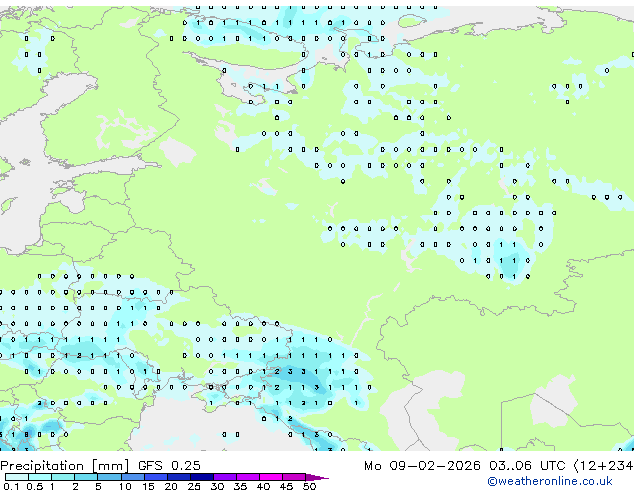Select the '03..06 UTC' time label
The width and height of the screenshot is (634, 490).
tap(526, 466)
